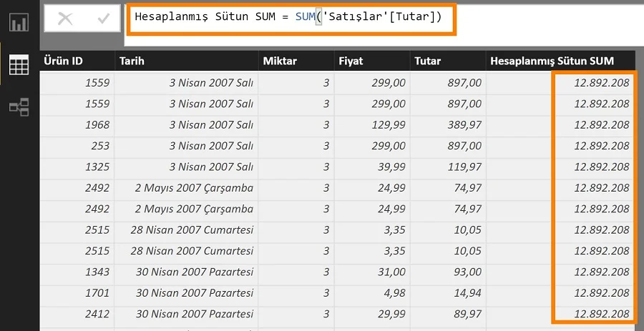Open the Report view icon
This screenshot has width=644, height=331.
[x=19, y=22]
